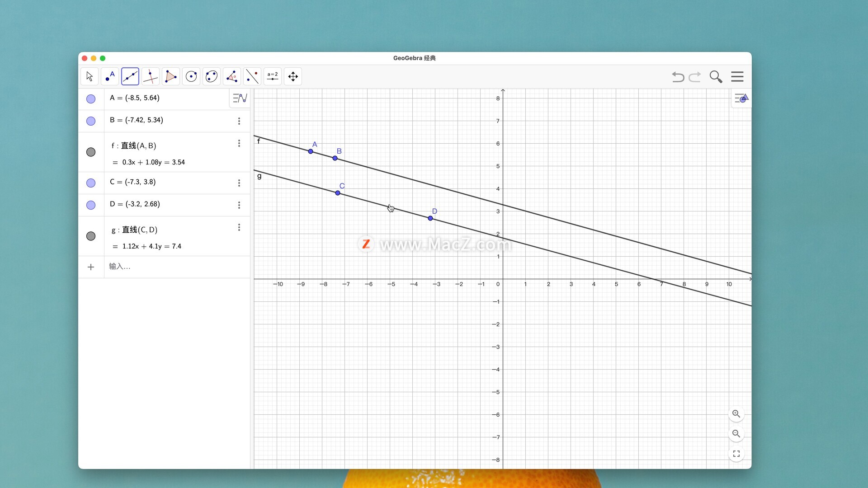Toggle visibility of point B
The width and height of the screenshot is (868, 488).
point(91,121)
